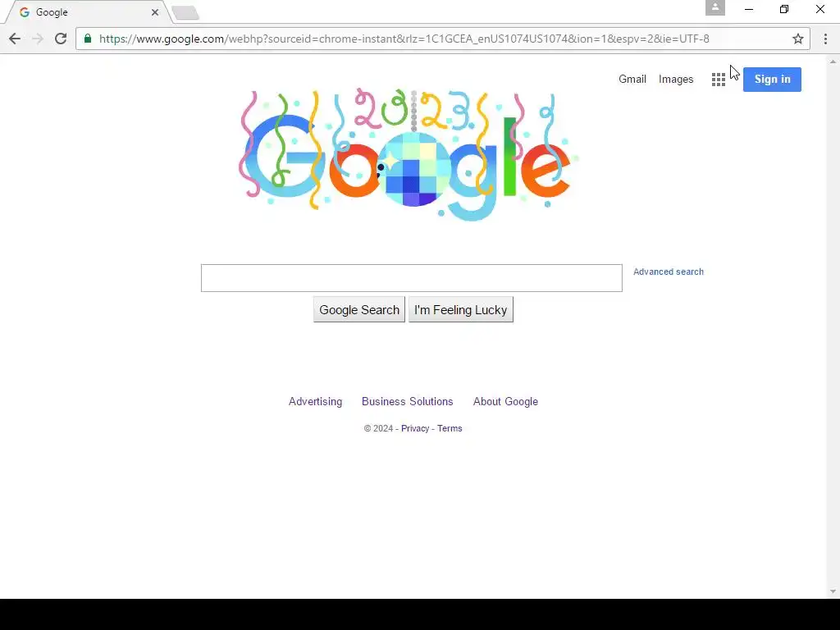
Task: Open the Chrome profile avatar button
Action: tap(714, 8)
